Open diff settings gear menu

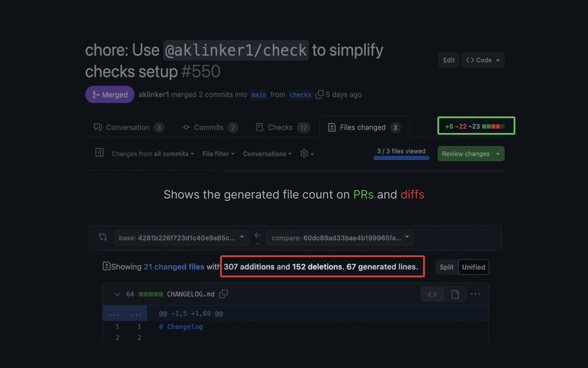[307, 154]
